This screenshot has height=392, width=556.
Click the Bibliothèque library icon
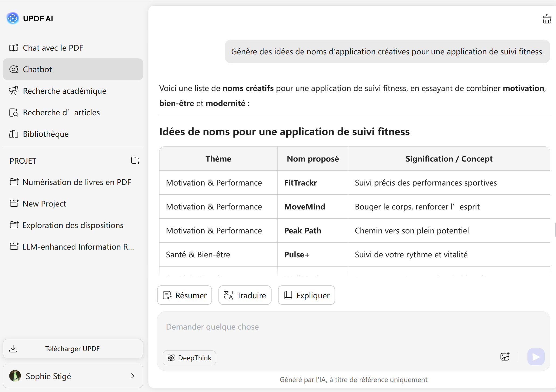pos(13,134)
